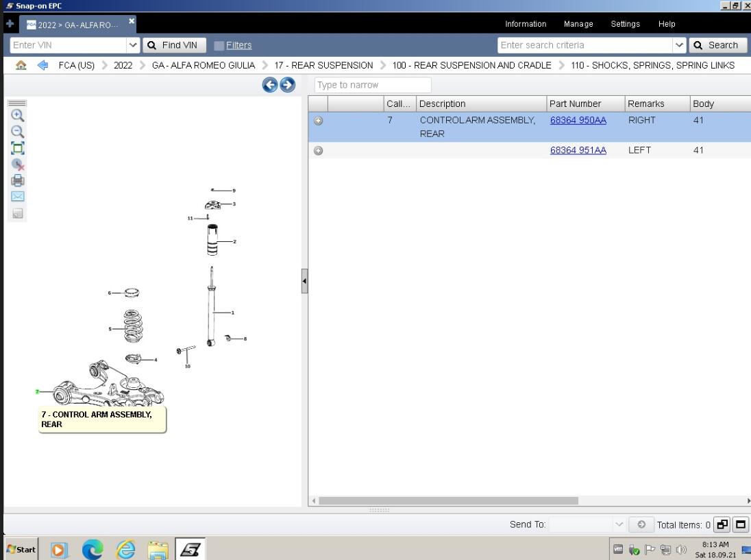The image size is (751, 560).
Task: Navigate to GA - ALFA ROMEO GIULIA breadcrumb
Action: pos(204,65)
